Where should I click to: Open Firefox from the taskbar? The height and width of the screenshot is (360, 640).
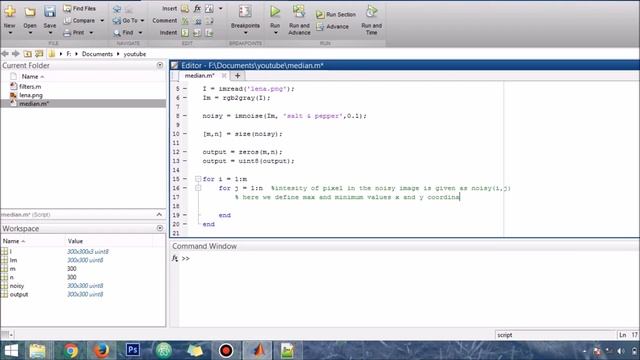click(x=101, y=351)
